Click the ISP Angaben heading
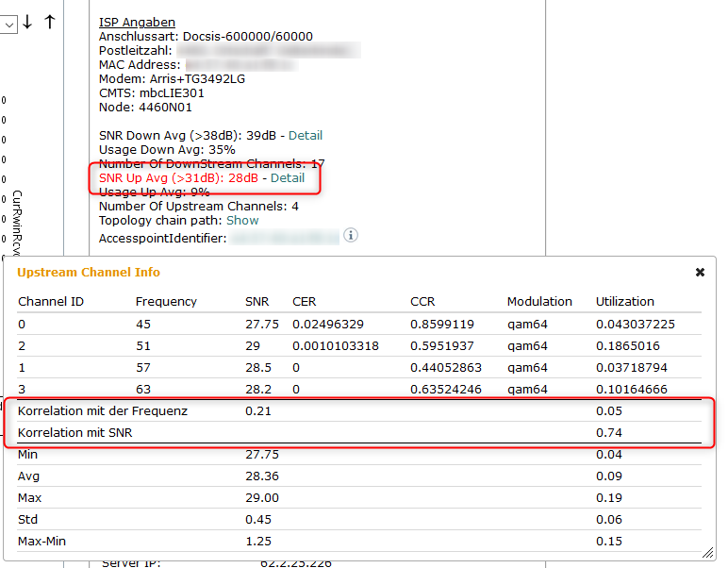728x568 pixels. 137,22
